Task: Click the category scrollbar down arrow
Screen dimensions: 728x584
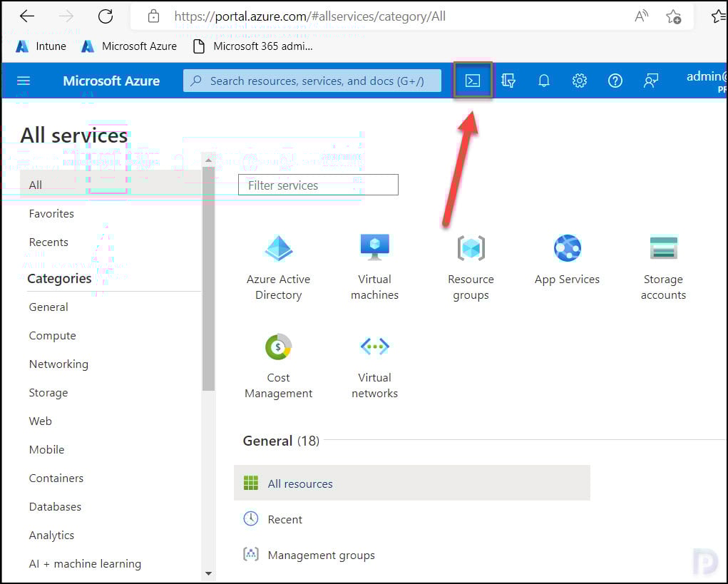Action: click(x=208, y=574)
